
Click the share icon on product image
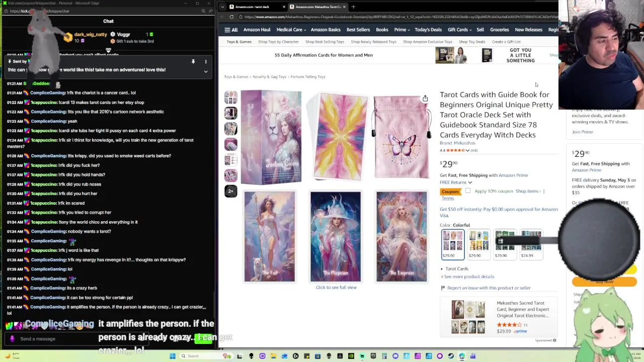coord(425,99)
